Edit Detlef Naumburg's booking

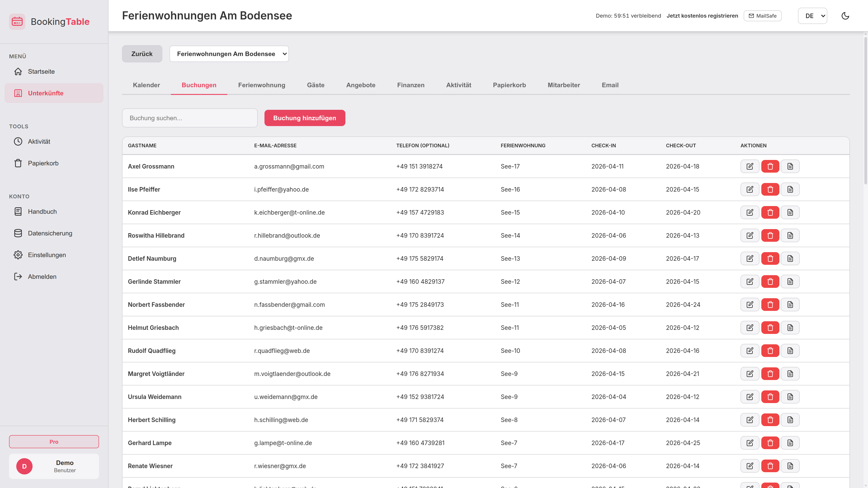coord(750,259)
